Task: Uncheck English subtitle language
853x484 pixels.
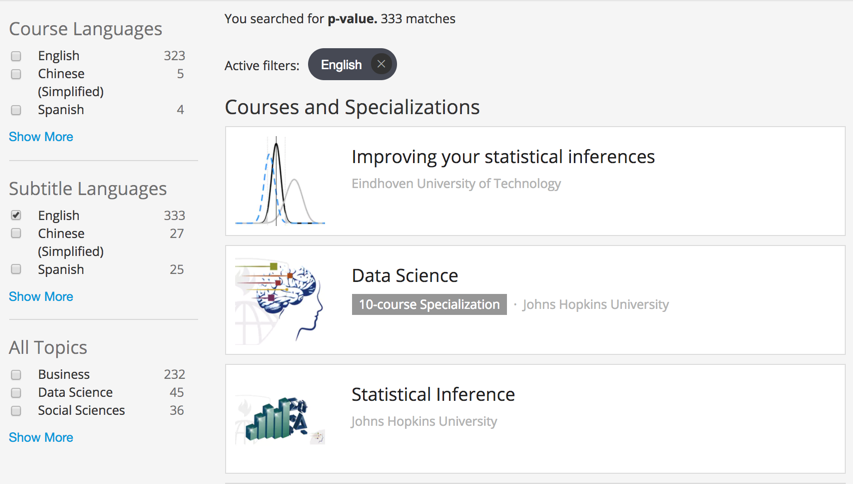Action: click(x=16, y=216)
